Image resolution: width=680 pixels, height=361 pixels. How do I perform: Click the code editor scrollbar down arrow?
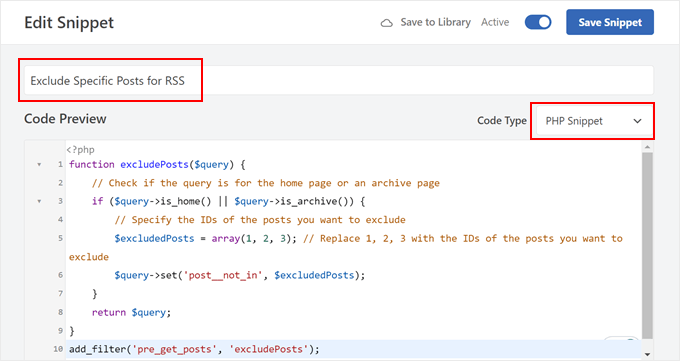647,354
